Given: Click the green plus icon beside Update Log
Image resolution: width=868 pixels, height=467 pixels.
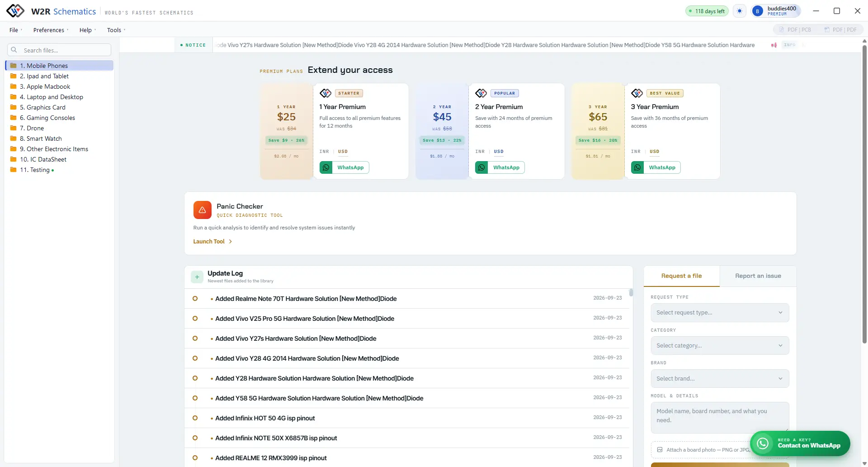Looking at the screenshot, I should (x=197, y=276).
